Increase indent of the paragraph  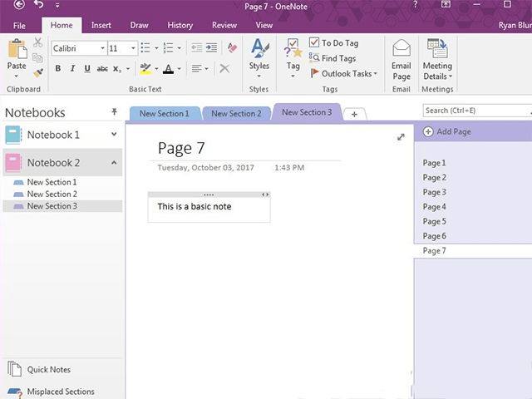coord(211,48)
